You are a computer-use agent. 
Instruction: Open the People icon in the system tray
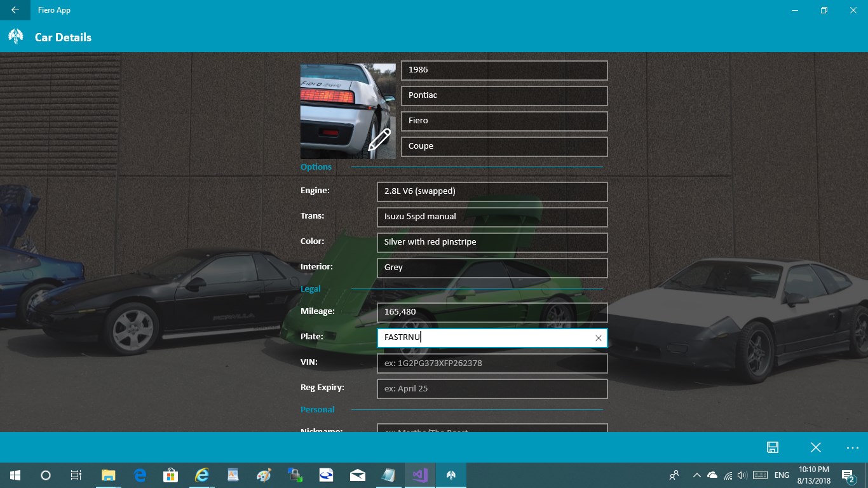(x=674, y=475)
